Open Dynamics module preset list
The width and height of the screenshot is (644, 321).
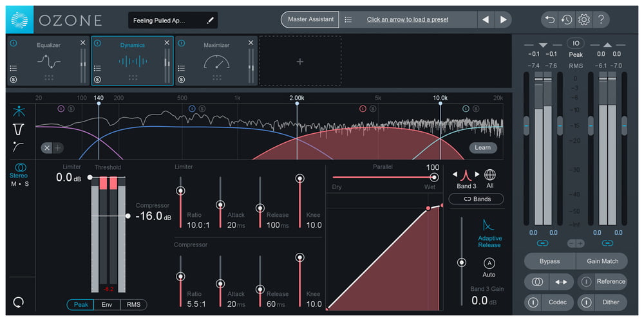tap(98, 68)
